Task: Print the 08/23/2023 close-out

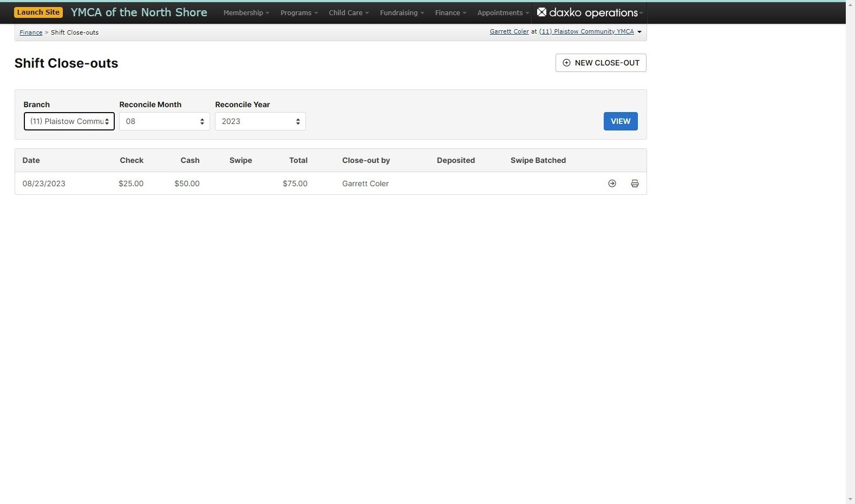Action: [x=635, y=184]
